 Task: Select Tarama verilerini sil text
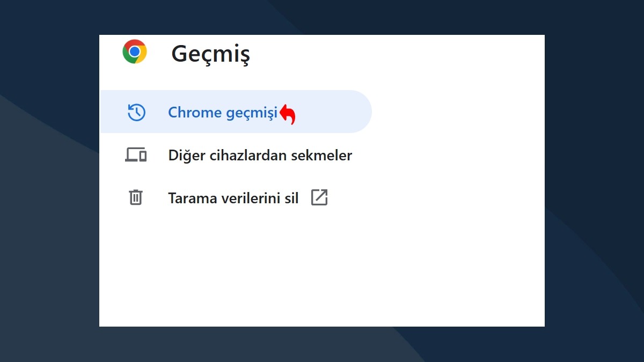click(x=233, y=198)
